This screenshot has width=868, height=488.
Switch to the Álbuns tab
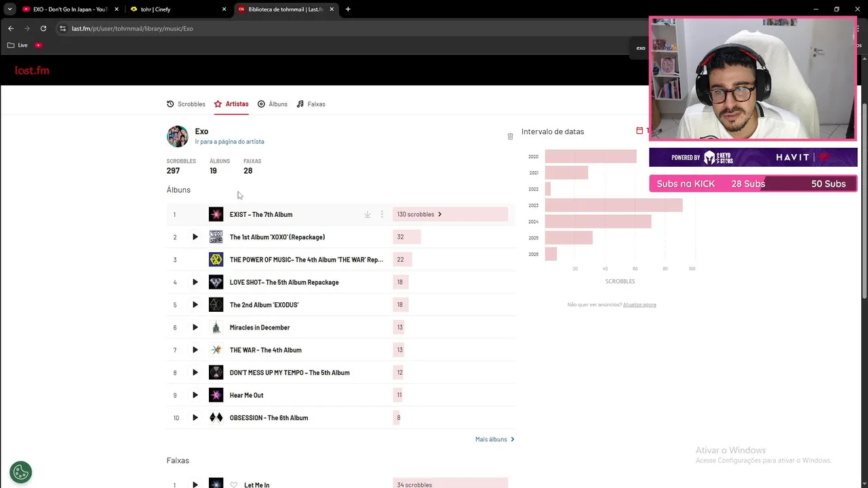coord(273,104)
